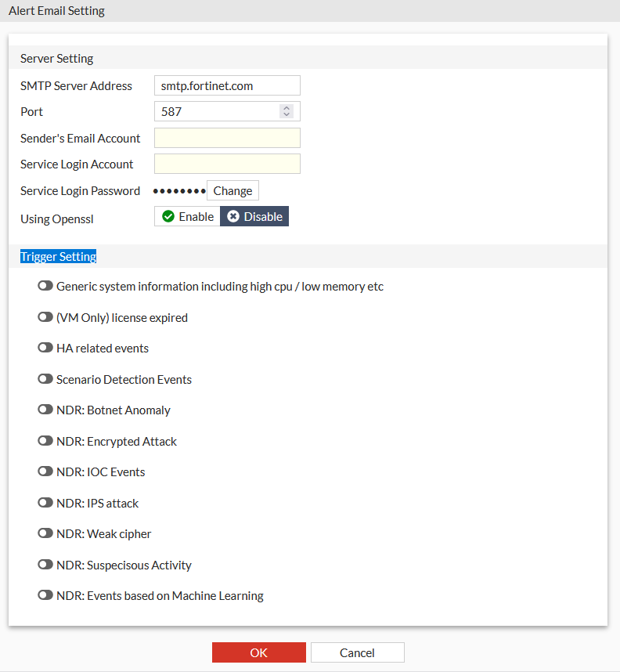Disable the Using Openssl option
This screenshot has width=620, height=672.
pyautogui.click(x=254, y=216)
